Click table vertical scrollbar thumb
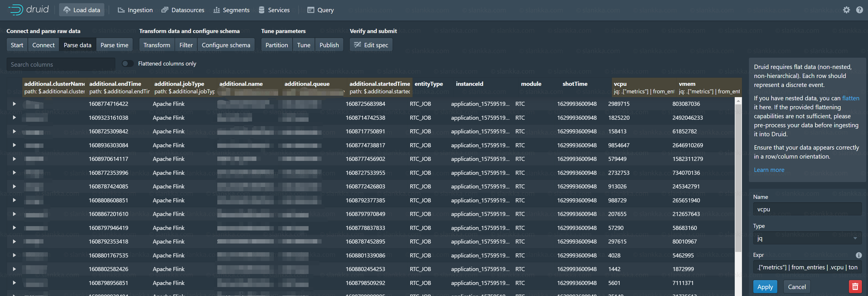This screenshot has height=296, width=868. 738,178
